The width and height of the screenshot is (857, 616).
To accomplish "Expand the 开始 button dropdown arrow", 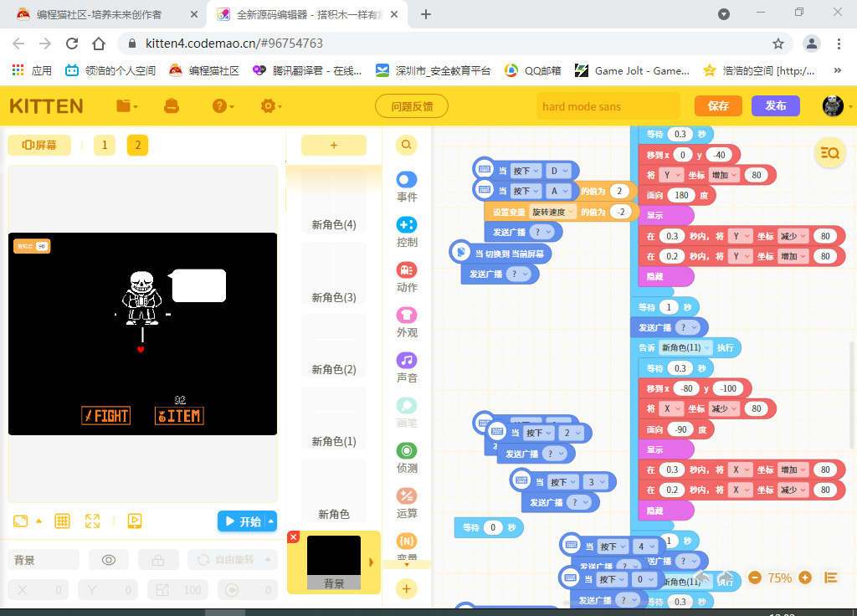I will (x=270, y=521).
